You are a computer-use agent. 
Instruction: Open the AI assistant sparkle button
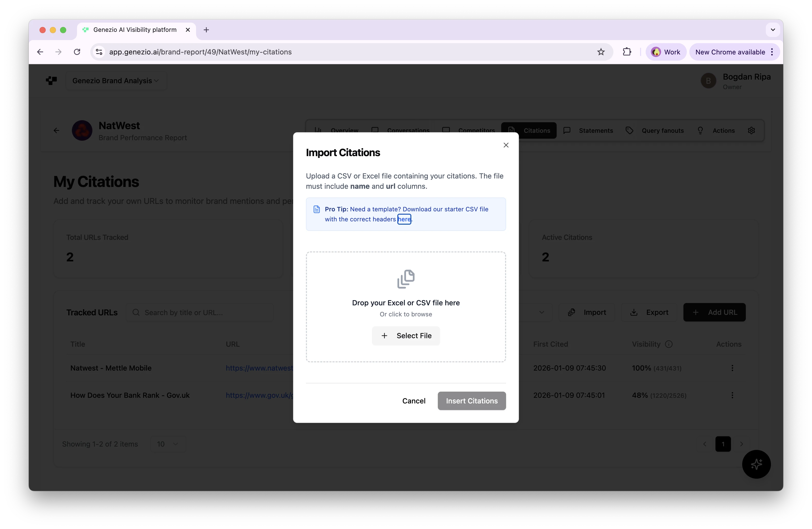pos(756,464)
